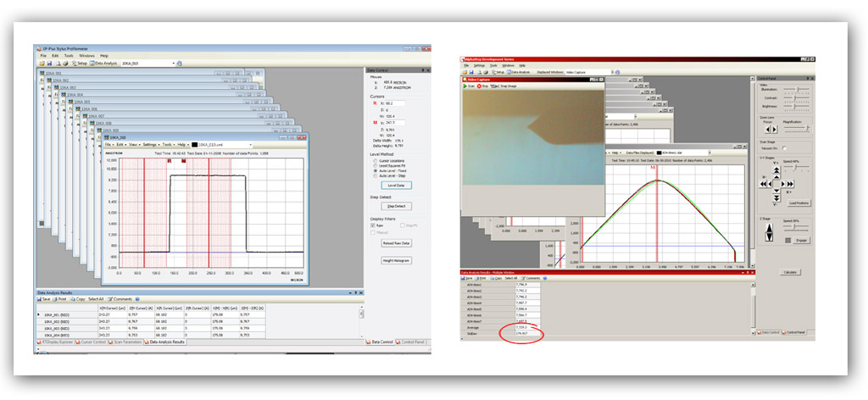Open Windows menu in XP-Plus Stylus Profilometer
The width and height of the screenshot is (868, 400).
[87, 55]
